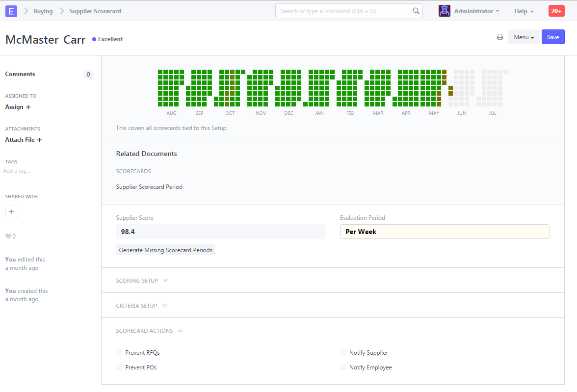Open the Help menu
Screen dimensions: 577x392
[524, 11]
